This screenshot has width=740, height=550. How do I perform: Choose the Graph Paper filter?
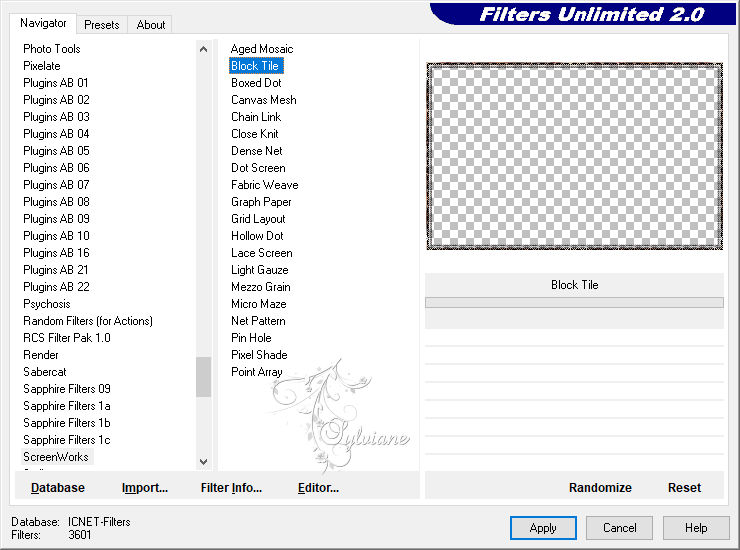point(261,202)
